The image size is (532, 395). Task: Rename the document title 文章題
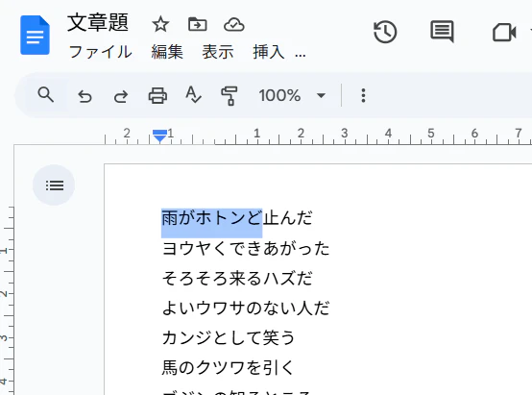(98, 23)
